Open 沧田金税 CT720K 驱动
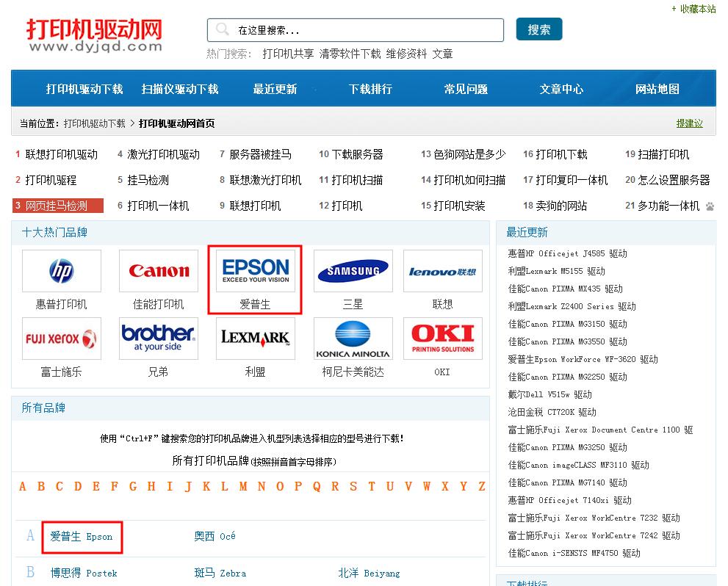 click(552, 413)
